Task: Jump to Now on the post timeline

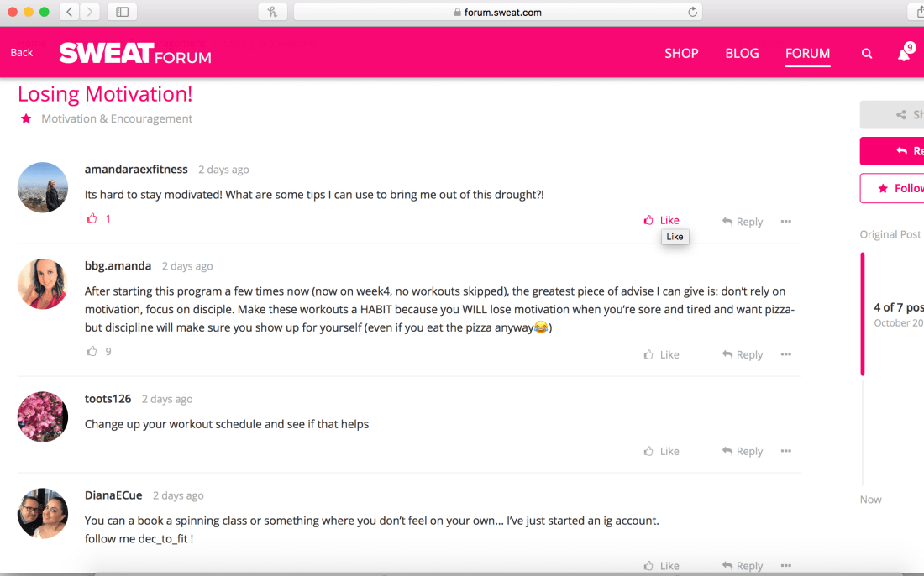Action: pos(870,499)
